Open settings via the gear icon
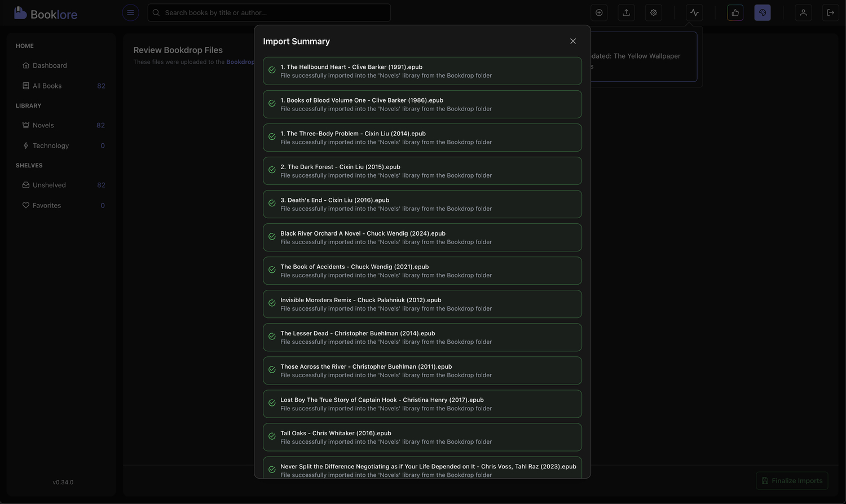 pyautogui.click(x=653, y=12)
